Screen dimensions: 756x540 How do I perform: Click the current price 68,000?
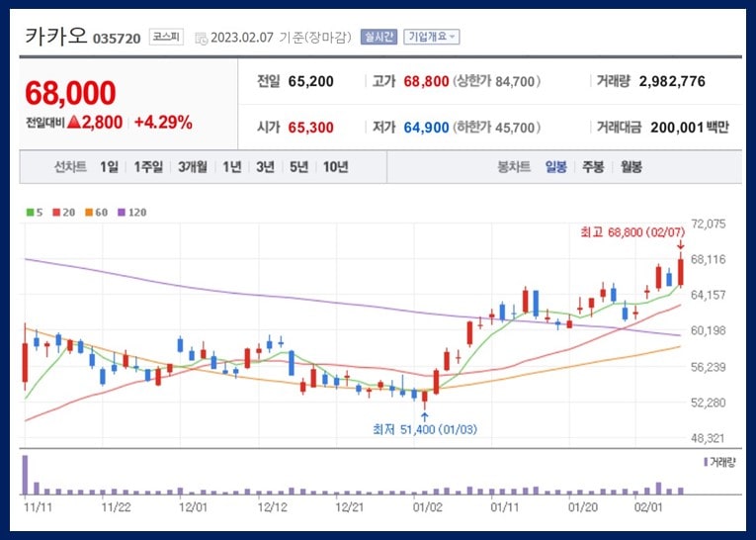tap(70, 93)
